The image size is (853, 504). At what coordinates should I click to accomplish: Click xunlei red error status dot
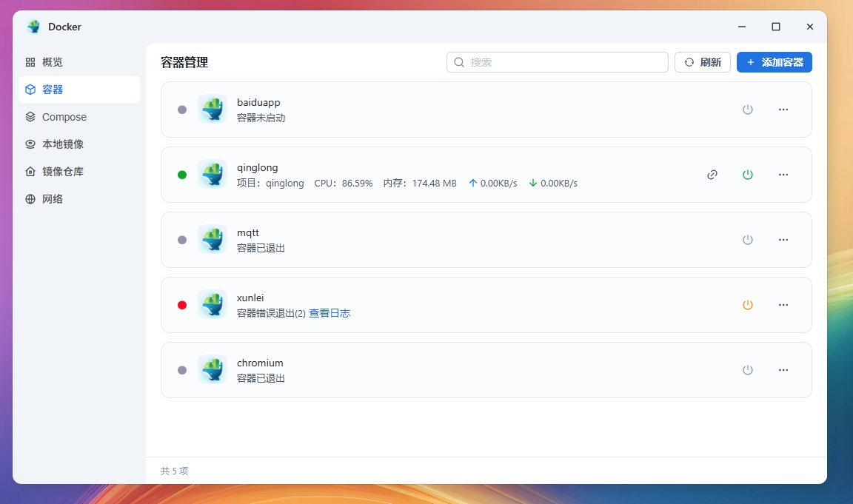(182, 305)
